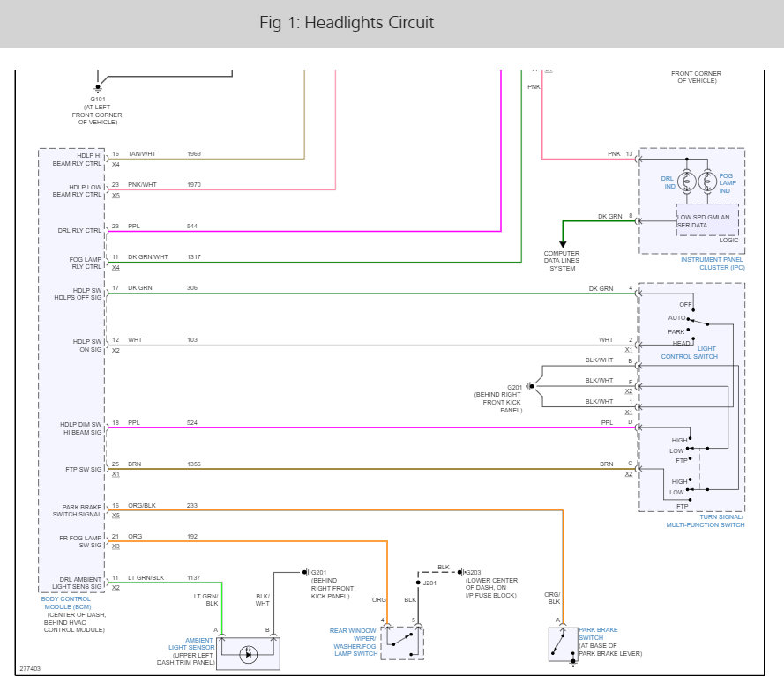Click the 'HDLP DIM SW HI BEAM SIG' label
Screen dimensions: 784x691
[x=81, y=428]
